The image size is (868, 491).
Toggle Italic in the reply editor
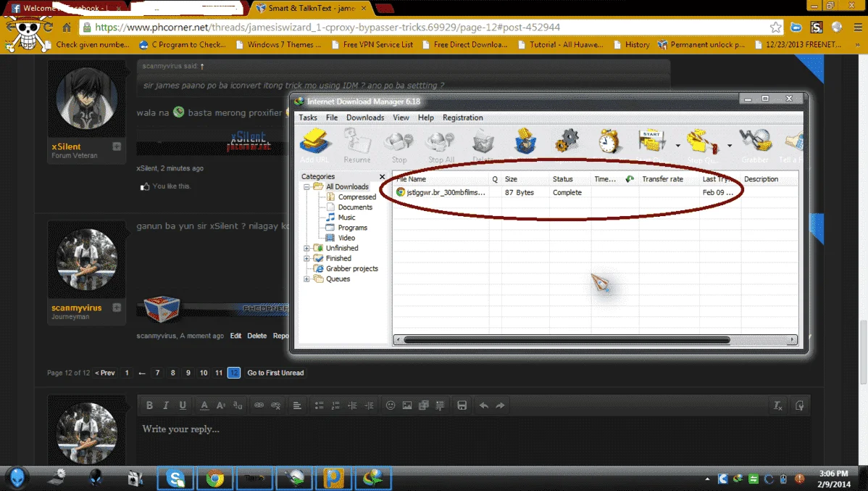[165, 405]
